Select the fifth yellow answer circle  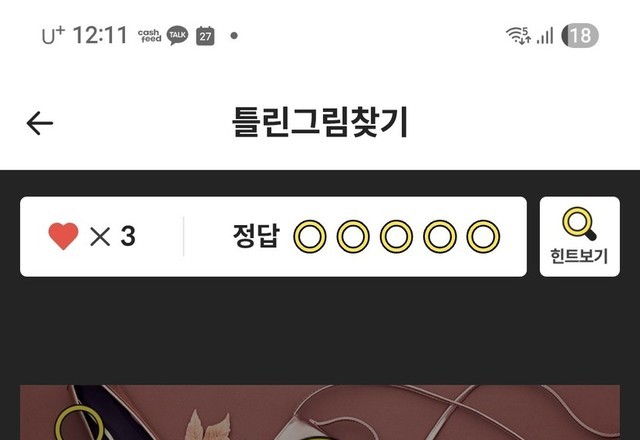point(483,236)
